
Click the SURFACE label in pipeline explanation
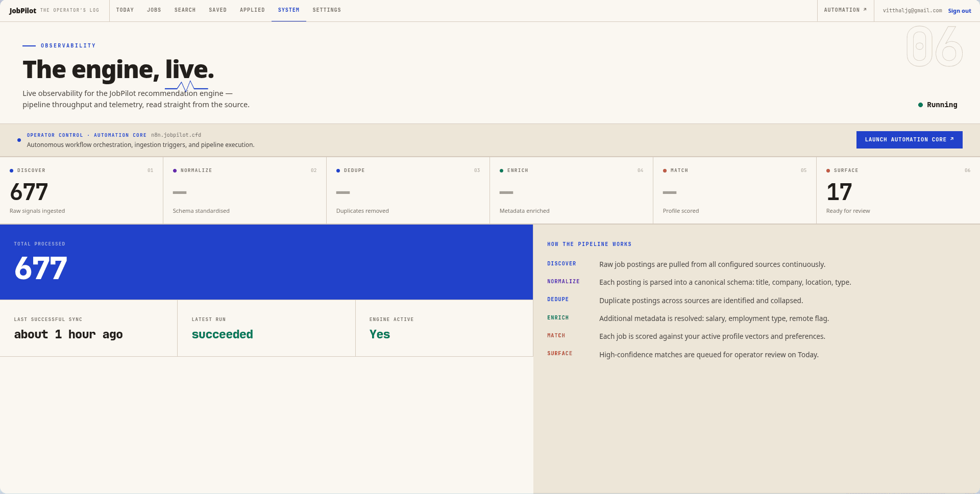pyautogui.click(x=560, y=354)
